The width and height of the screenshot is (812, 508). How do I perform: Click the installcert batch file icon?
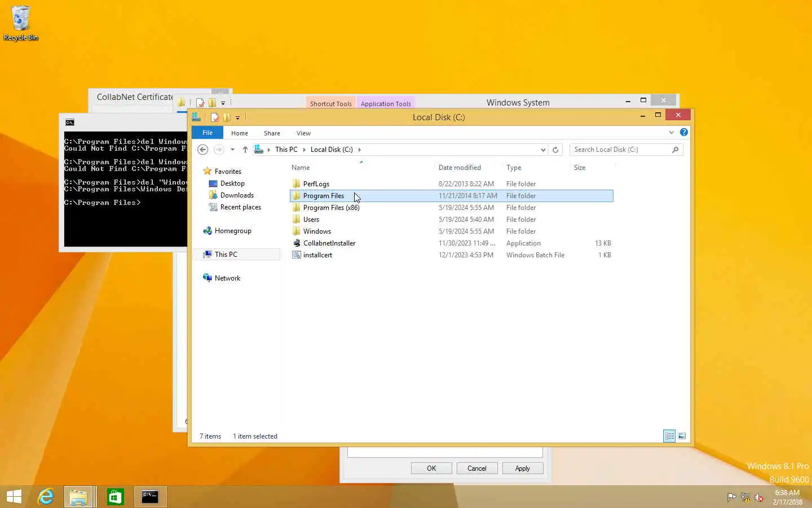(x=297, y=255)
